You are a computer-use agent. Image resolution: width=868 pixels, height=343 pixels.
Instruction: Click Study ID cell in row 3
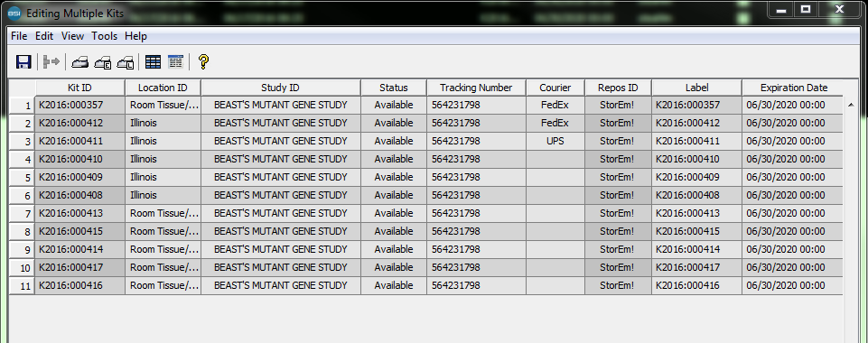point(281,141)
